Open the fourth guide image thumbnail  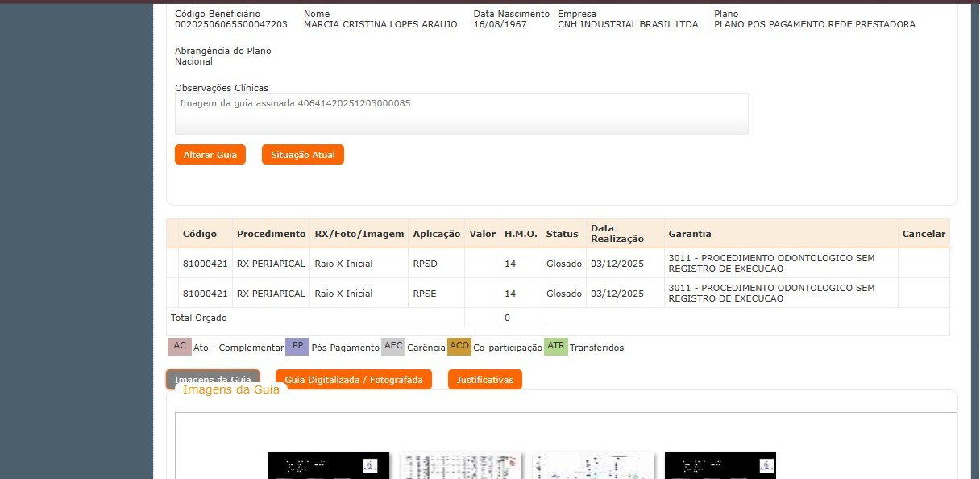(x=720, y=466)
